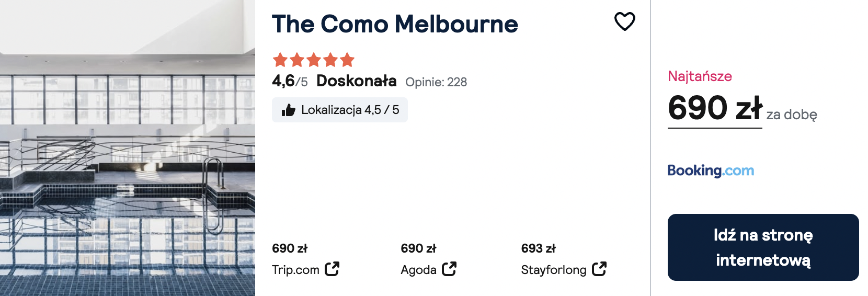
Task: Open Stayforlong external link icon
Action: 599,269
